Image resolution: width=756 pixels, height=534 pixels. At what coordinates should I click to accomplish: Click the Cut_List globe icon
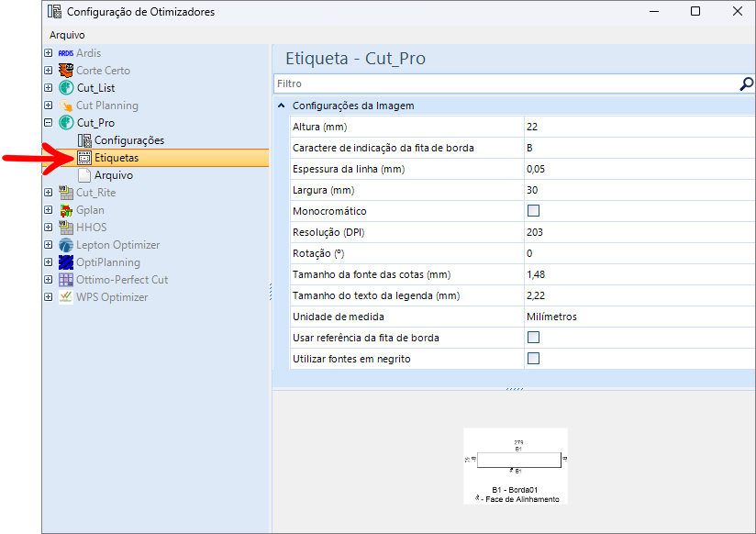(66, 88)
